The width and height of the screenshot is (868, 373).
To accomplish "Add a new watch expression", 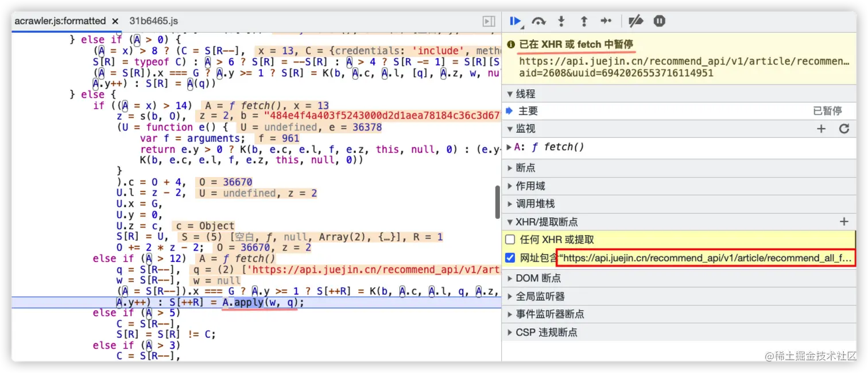I will click(x=821, y=129).
